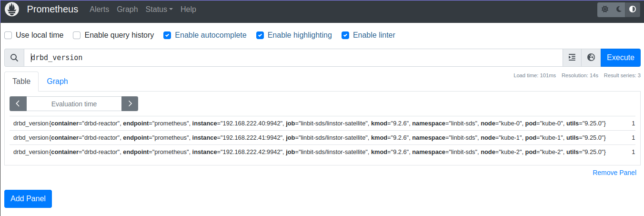Open the Alerts page from navbar
Image resolution: width=644 pixels, height=216 pixels.
[99, 10]
